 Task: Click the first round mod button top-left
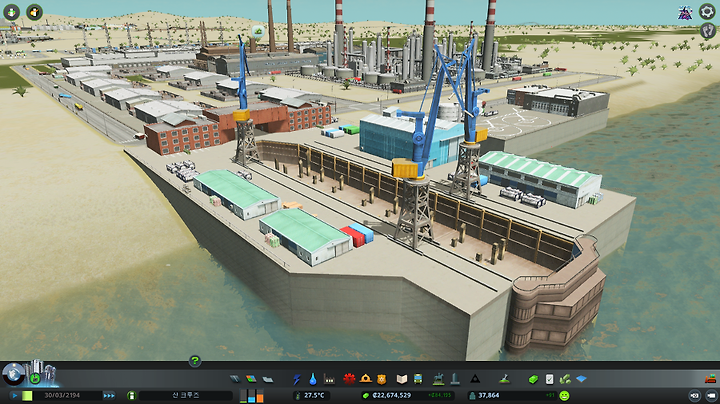click(x=11, y=12)
